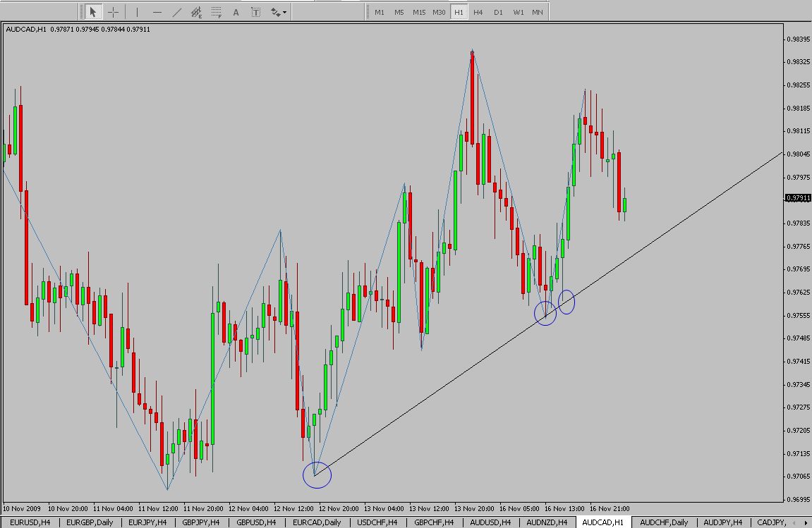Image resolution: width=812 pixels, height=528 pixels.
Task: Switch chart to M1 timeframe
Action: point(380,12)
